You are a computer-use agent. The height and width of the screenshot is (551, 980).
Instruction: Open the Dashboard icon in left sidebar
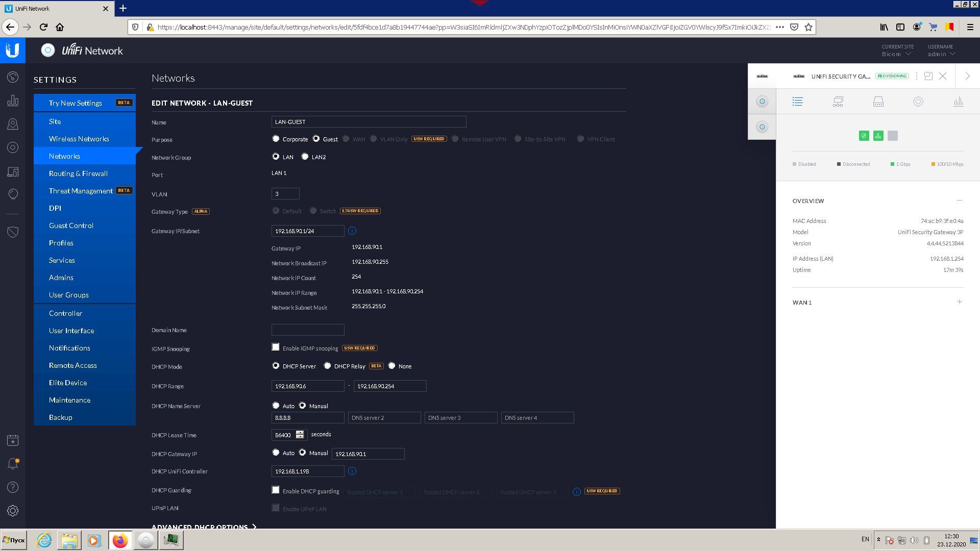(x=13, y=77)
